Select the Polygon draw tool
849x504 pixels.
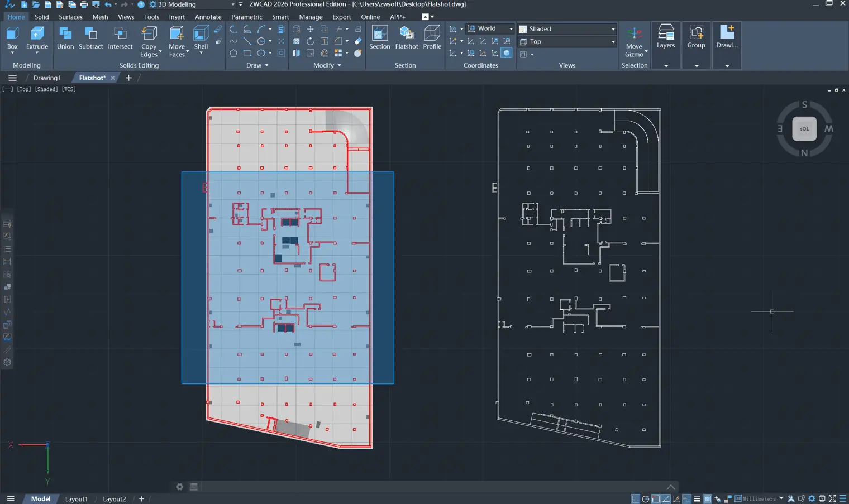point(233,53)
